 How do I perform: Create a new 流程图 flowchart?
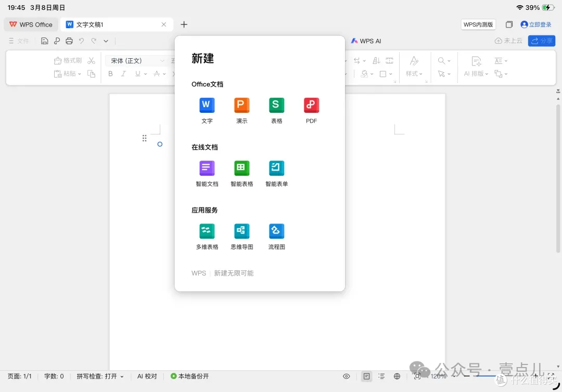276,237
